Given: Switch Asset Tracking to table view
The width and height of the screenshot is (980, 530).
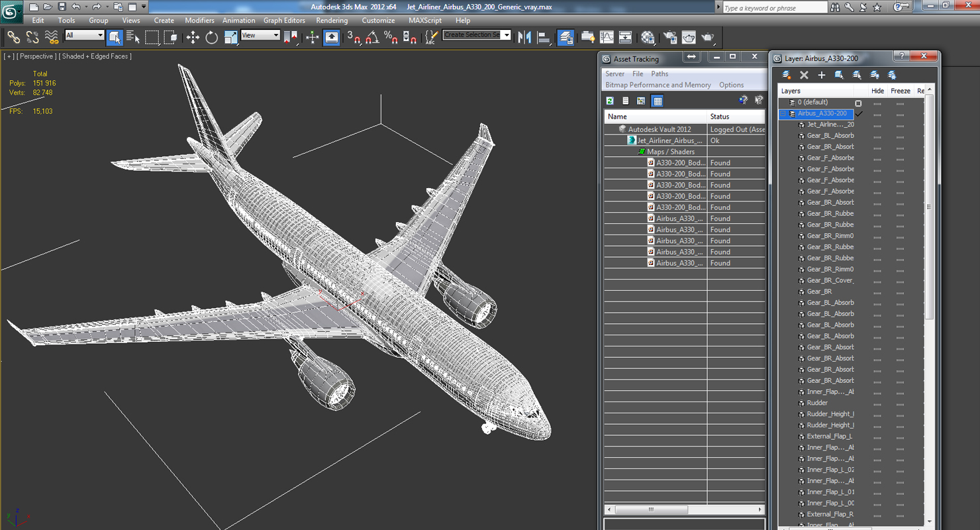Looking at the screenshot, I should [x=658, y=101].
